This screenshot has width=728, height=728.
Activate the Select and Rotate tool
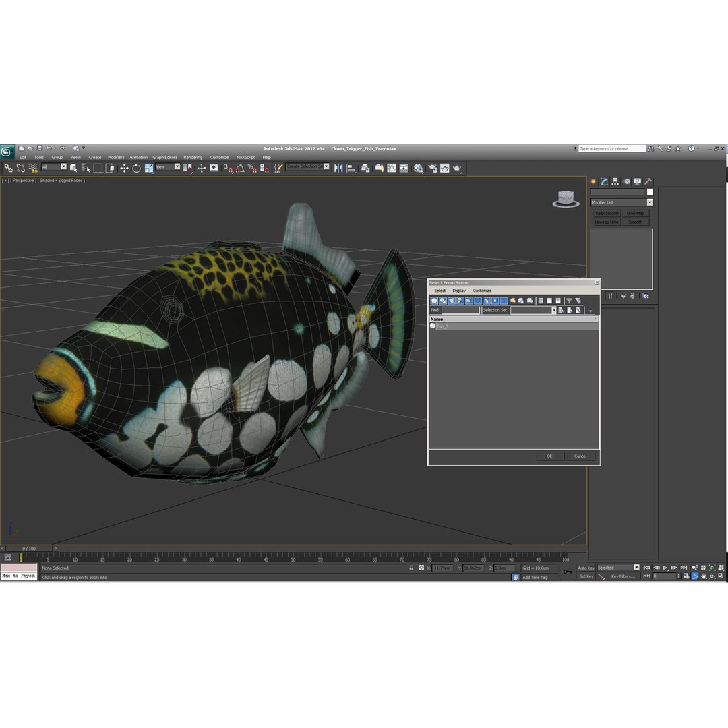point(136,168)
